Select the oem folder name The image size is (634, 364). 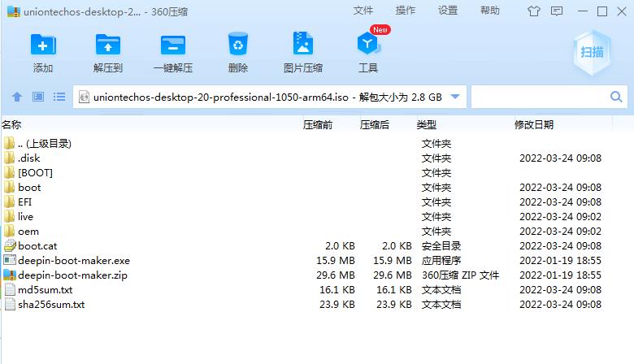click(28, 232)
